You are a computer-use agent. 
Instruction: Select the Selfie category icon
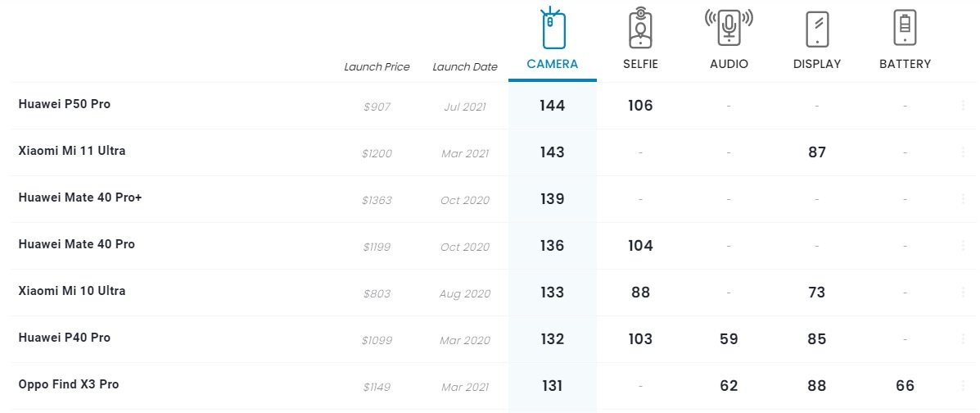coord(640,28)
